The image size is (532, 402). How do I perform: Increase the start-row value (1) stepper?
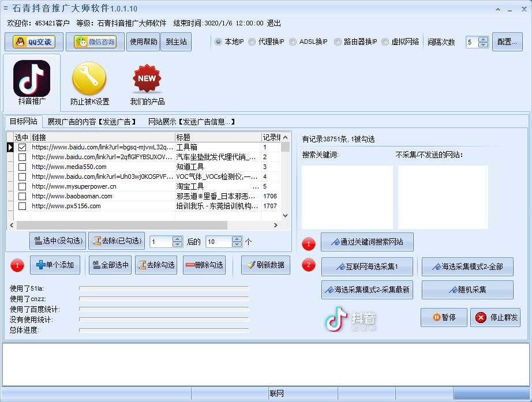(178, 239)
